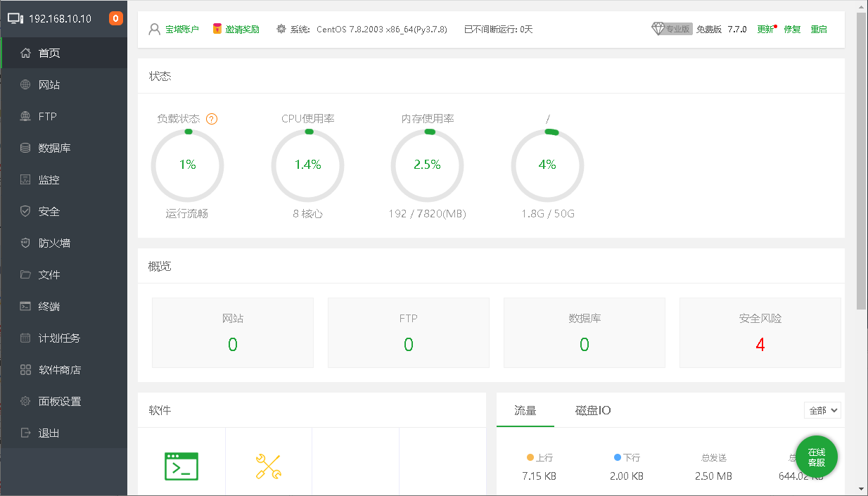This screenshot has width=868, height=496.
Task: Click the system settings gear icon
Action: point(281,30)
